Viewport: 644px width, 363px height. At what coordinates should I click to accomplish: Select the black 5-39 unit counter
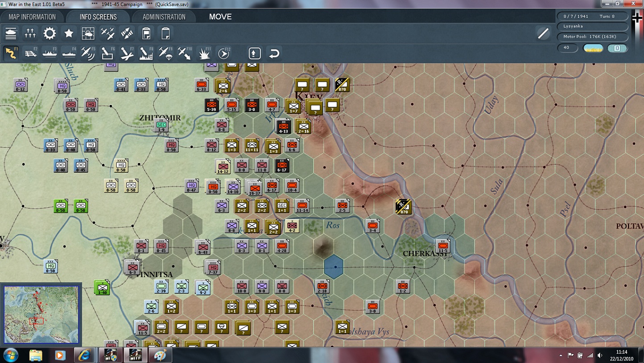point(211,105)
